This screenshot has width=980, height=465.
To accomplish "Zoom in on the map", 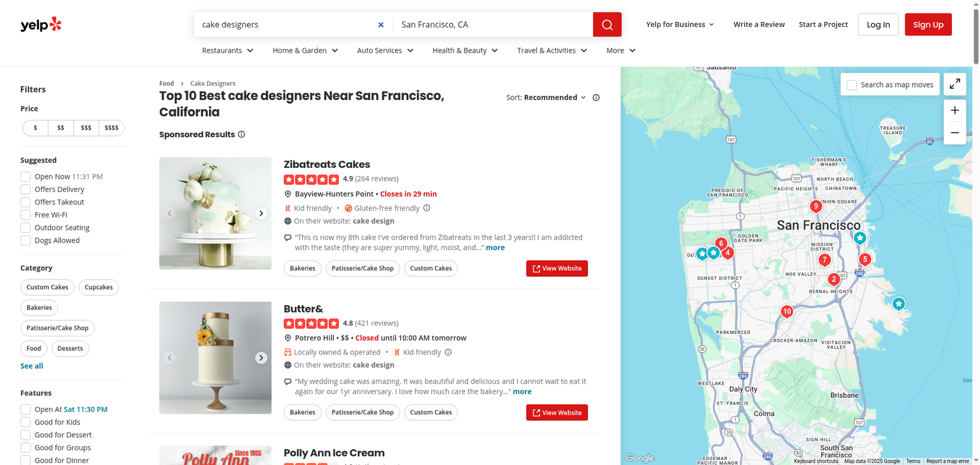I will [x=955, y=111].
